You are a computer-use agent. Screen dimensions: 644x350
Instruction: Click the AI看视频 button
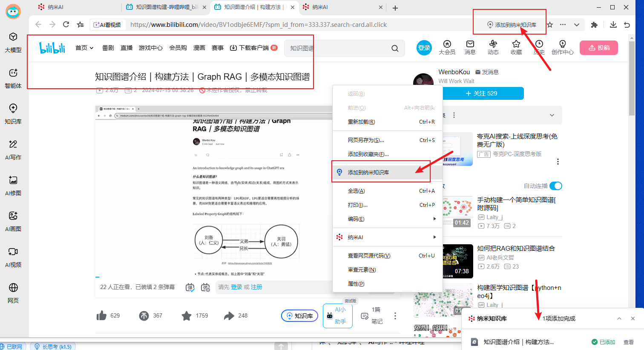[107, 25]
